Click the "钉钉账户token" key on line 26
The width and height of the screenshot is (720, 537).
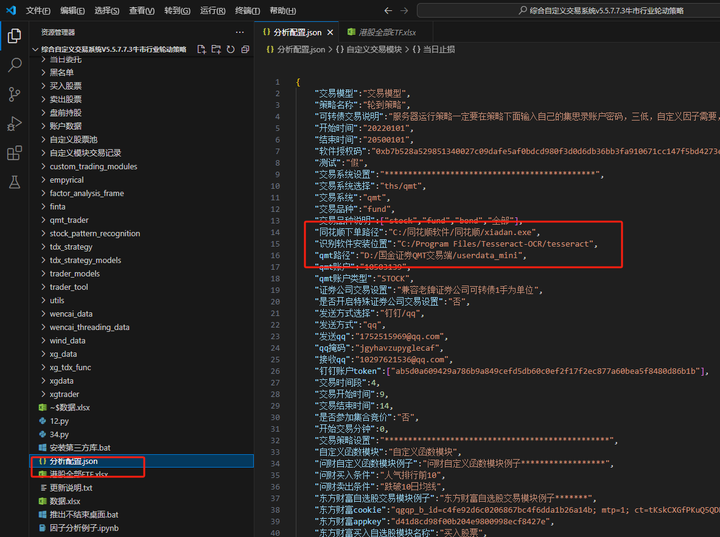pyautogui.click(x=350, y=371)
